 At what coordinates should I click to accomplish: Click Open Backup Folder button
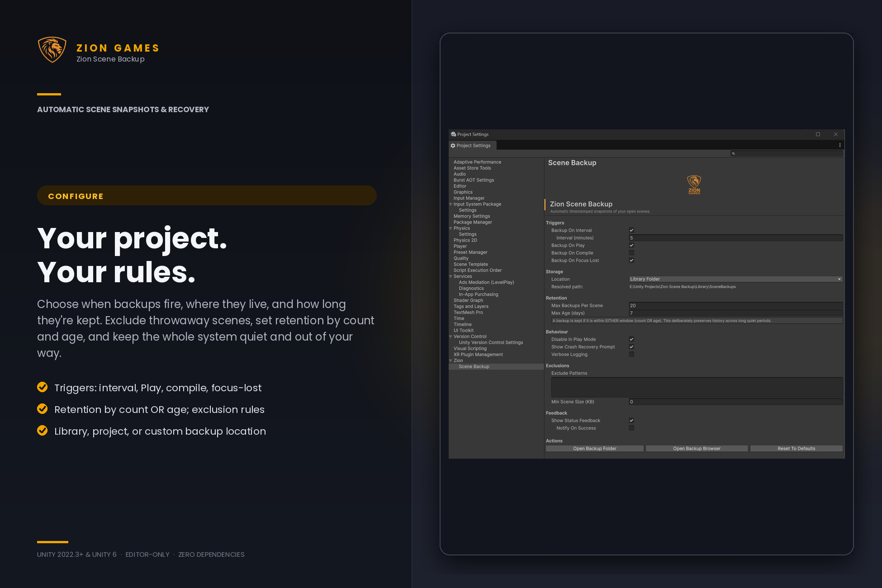coord(595,449)
